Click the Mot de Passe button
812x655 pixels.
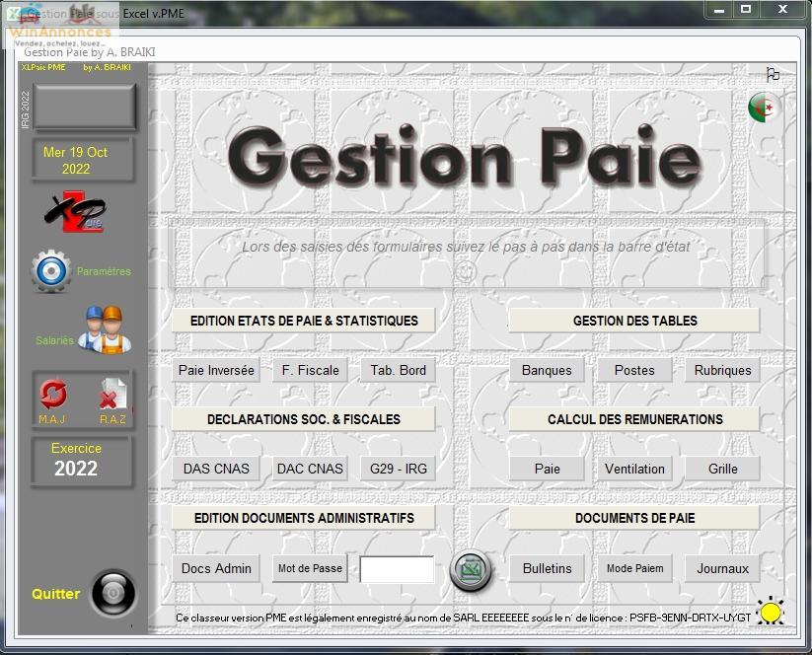click(x=310, y=568)
